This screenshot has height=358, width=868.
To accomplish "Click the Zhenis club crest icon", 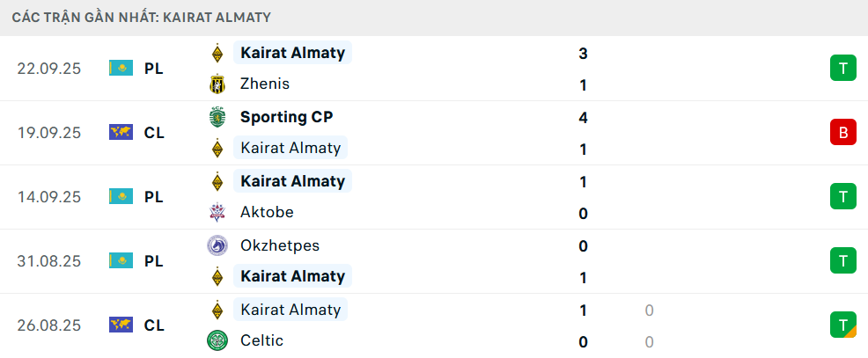I will (217, 84).
